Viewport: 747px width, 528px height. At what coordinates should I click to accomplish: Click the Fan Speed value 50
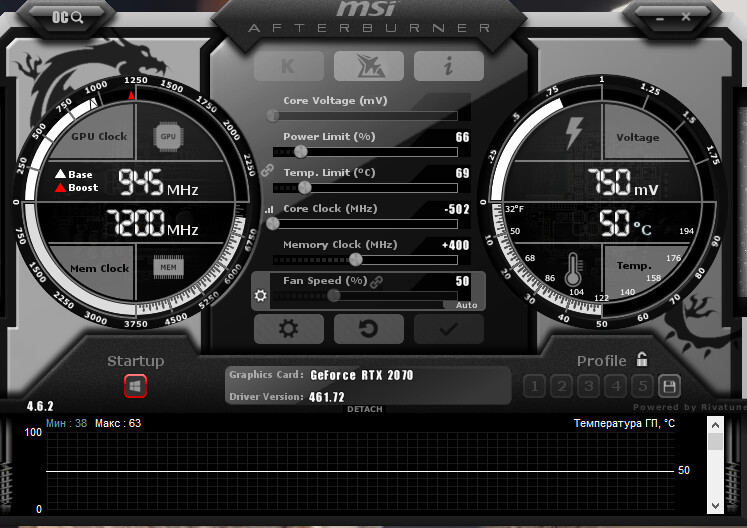click(x=462, y=281)
